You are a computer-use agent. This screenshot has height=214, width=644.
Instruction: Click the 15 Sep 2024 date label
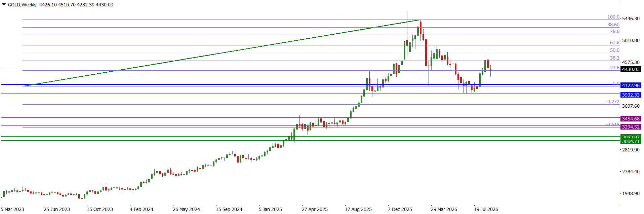coord(229,209)
